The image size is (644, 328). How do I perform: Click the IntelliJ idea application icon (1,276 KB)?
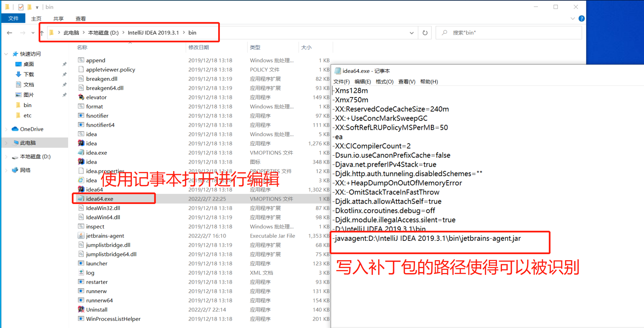81,143
